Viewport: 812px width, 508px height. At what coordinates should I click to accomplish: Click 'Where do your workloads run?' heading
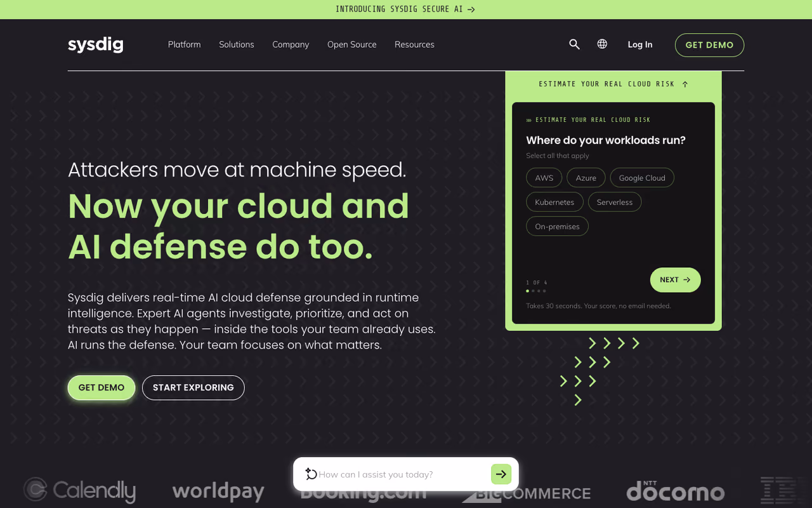click(x=606, y=140)
